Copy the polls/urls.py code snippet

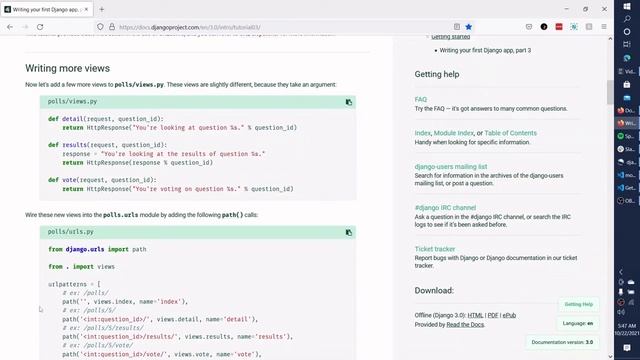349,232
